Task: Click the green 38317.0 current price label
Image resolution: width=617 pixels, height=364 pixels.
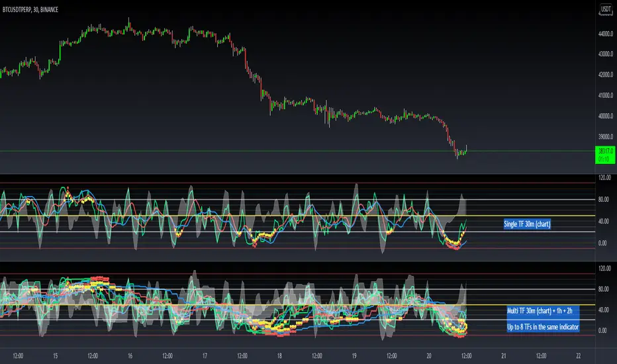Action: point(606,155)
